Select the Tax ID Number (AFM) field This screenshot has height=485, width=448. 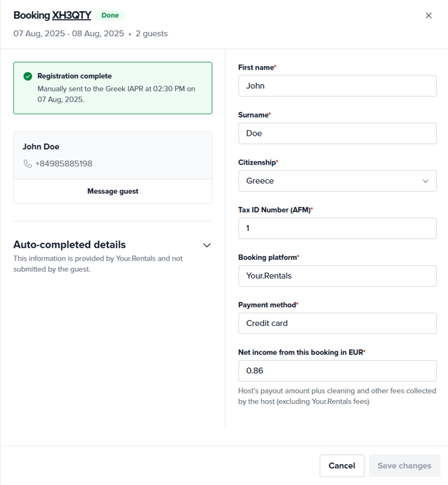[337, 228]
